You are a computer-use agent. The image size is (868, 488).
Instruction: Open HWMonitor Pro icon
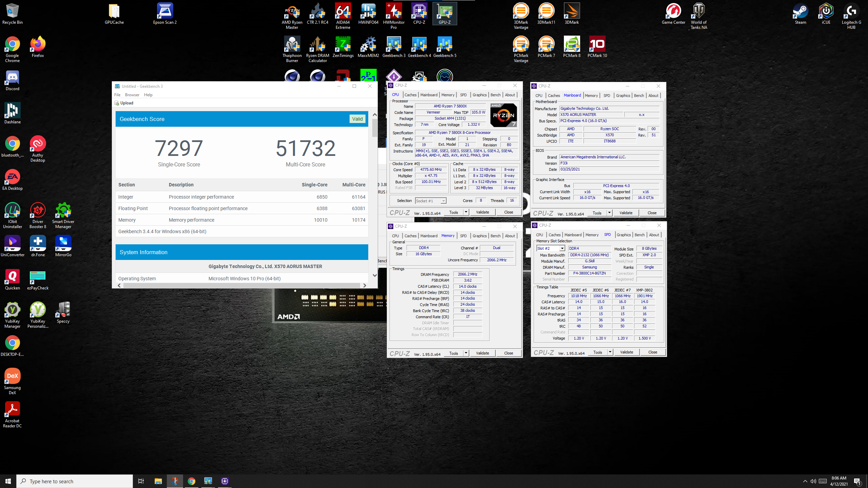pos(394,16)
